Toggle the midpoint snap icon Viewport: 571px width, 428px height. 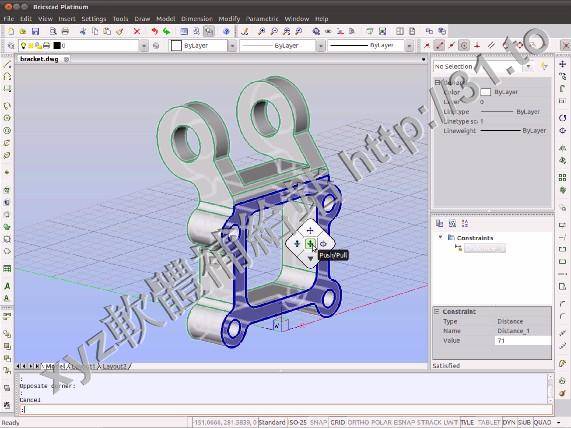coord(452,46)
